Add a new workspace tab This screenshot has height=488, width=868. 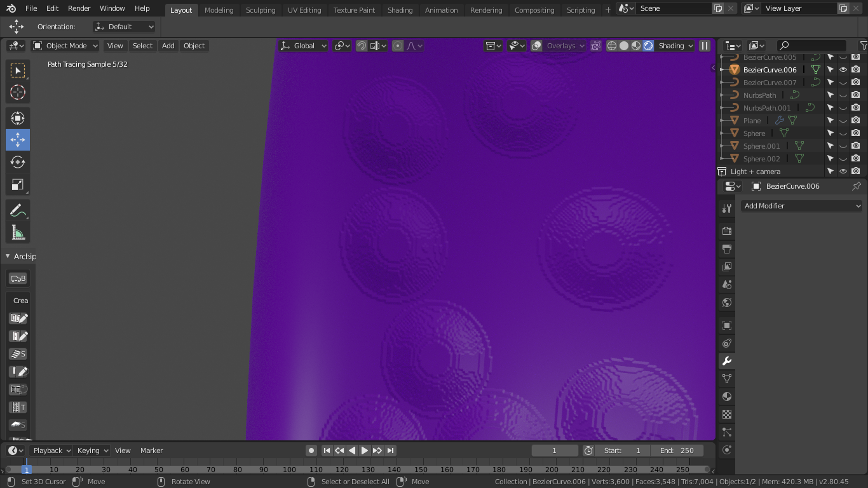(607, 10)
